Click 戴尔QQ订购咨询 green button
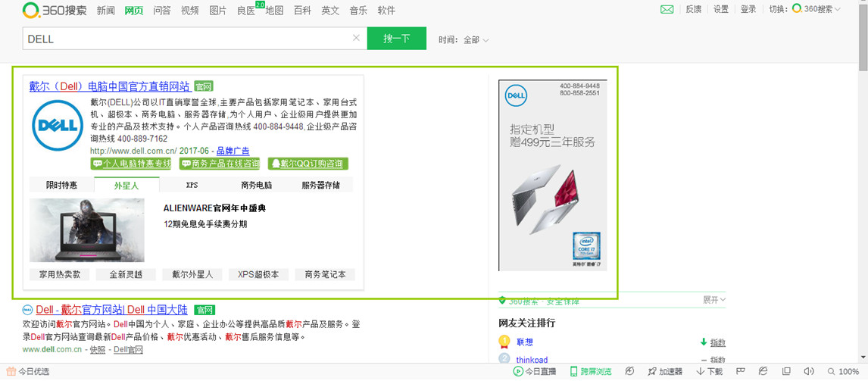The height and width of the screenshot is (381, 868). coord(308,164)
